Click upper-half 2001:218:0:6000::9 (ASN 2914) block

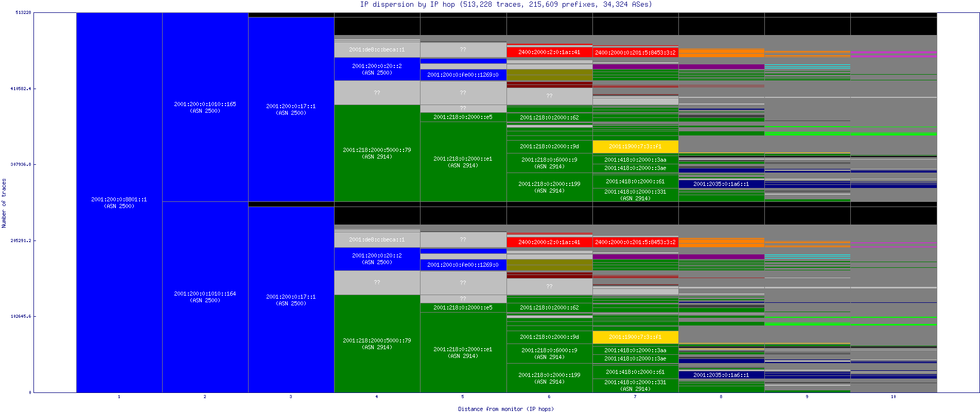[x=550, y=163]
